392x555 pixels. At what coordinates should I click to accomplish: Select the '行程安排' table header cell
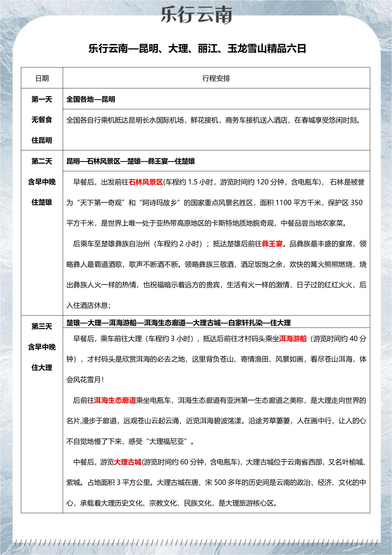click(216, 78)
